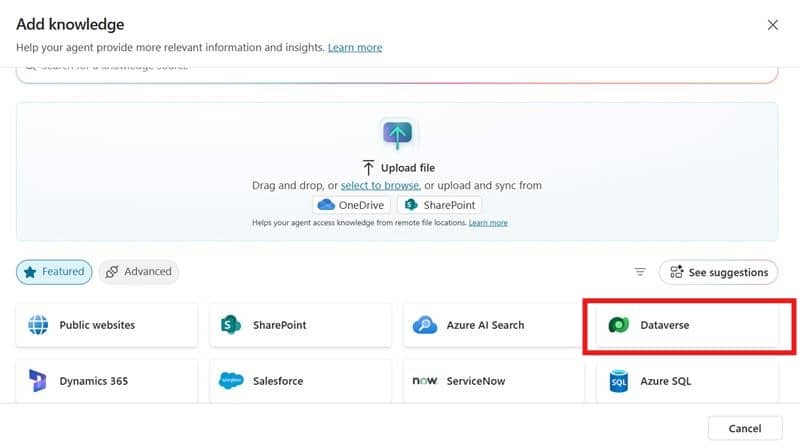The width and height of the screenshot is (800, 448).
Task: Click the select to browse link
Action: pos(379,186)
